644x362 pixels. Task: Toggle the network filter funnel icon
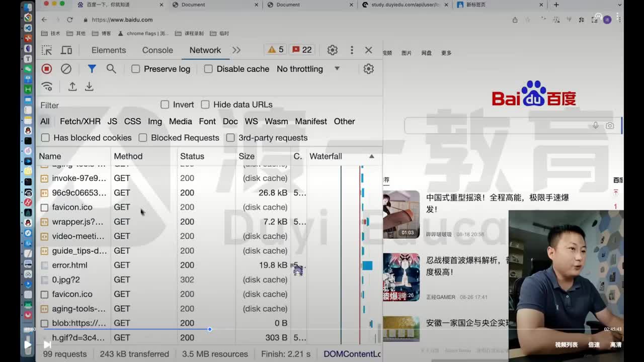click(x=92, y=69)
